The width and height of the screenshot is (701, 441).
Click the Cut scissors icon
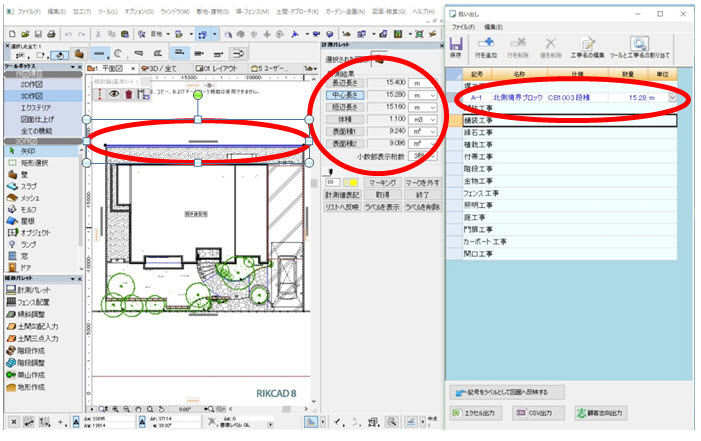tap(98, 34)
